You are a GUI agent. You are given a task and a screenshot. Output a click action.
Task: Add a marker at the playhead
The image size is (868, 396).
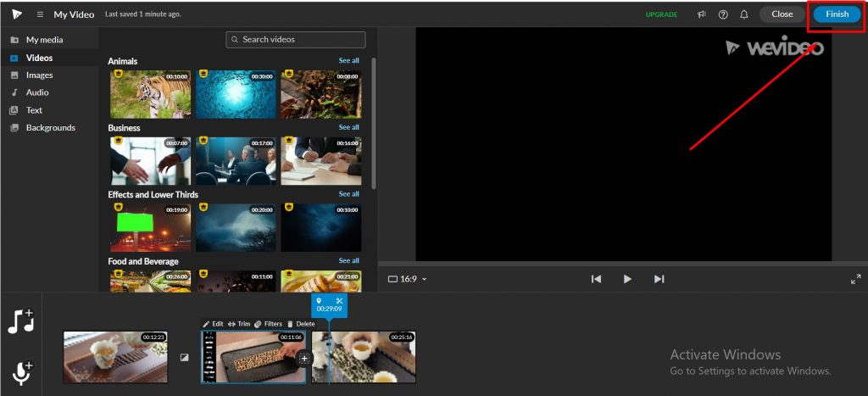coord(319,301)
